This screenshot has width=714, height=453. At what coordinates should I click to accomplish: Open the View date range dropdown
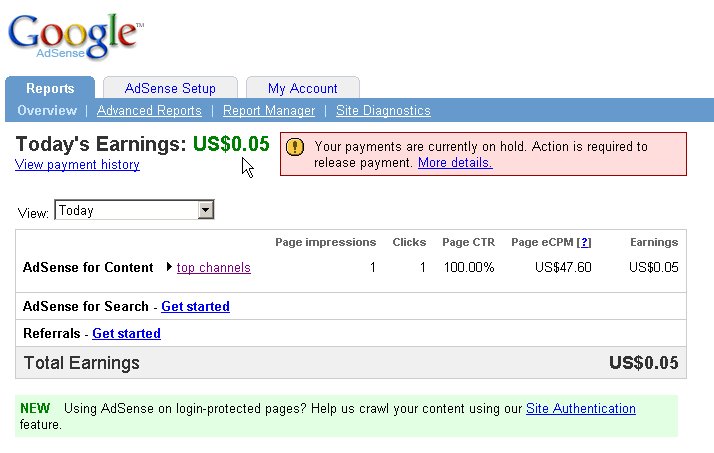coord(206,210)
